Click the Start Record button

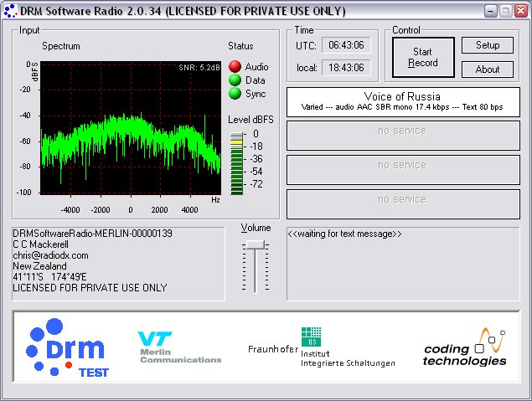[x=423, y=57]
